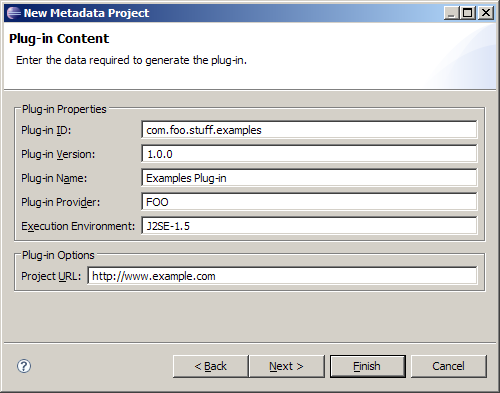The width and height of the screenshot is (500, 393).
Task: Click the Eclipse icon in the title bar
Action: point(13,13)
